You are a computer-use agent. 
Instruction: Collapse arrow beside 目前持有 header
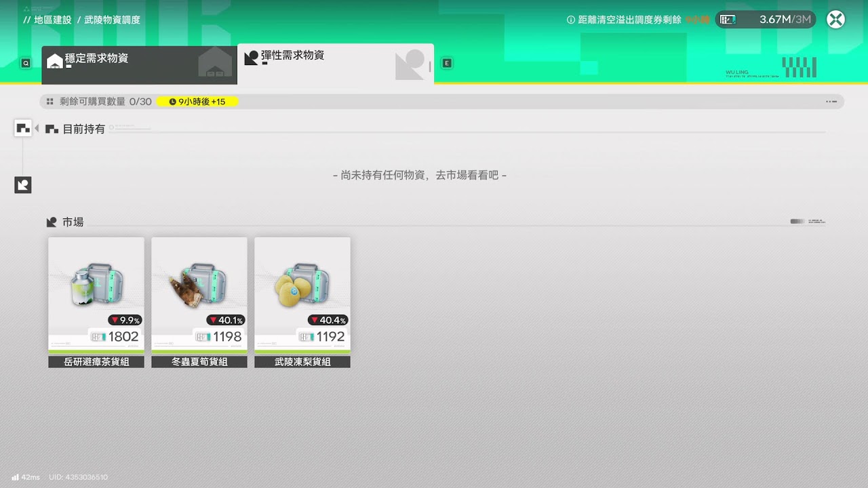pyautogui.click(x=37, y=128)
